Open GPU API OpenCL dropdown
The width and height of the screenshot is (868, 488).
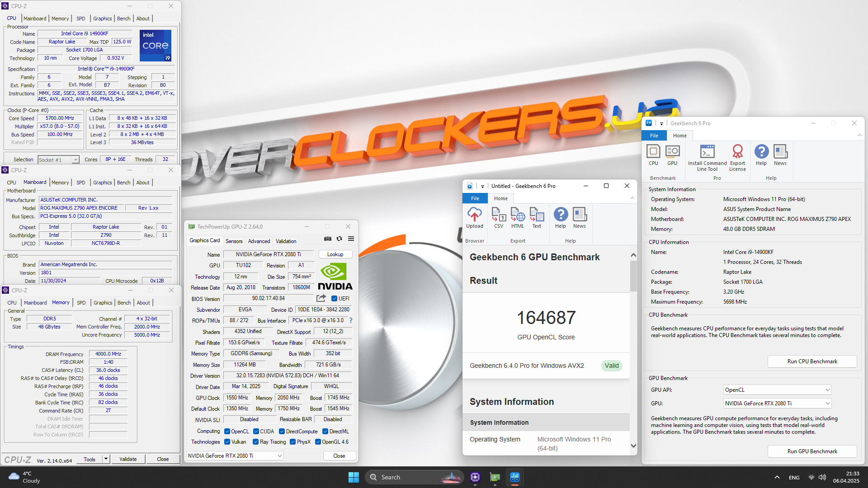point(778,390)
